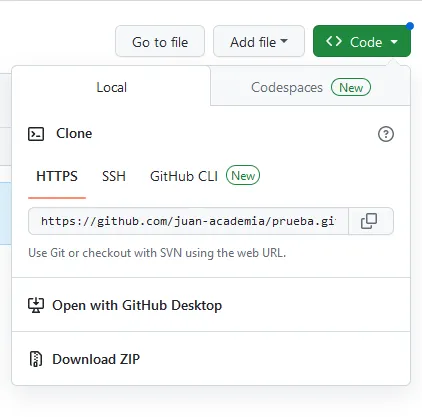Click the terminal icon beside Clone
The width and height of the screenshot is (422, 417).
36,134
